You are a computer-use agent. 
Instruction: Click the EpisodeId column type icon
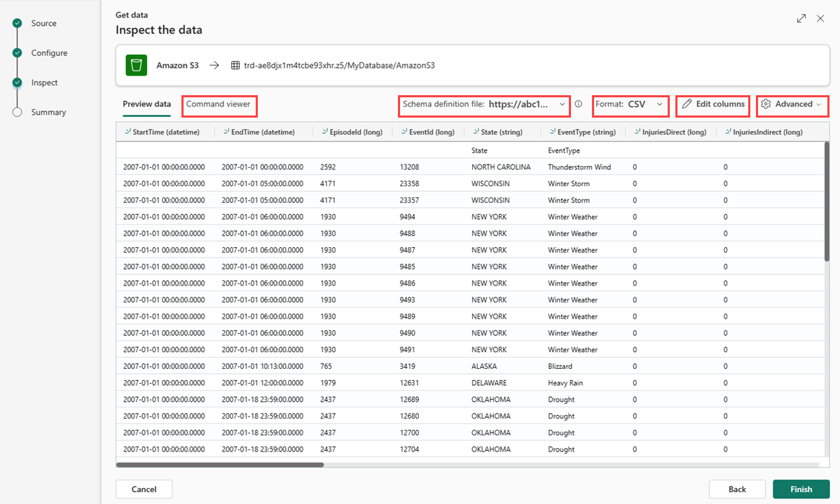click(x=324, y=131)
